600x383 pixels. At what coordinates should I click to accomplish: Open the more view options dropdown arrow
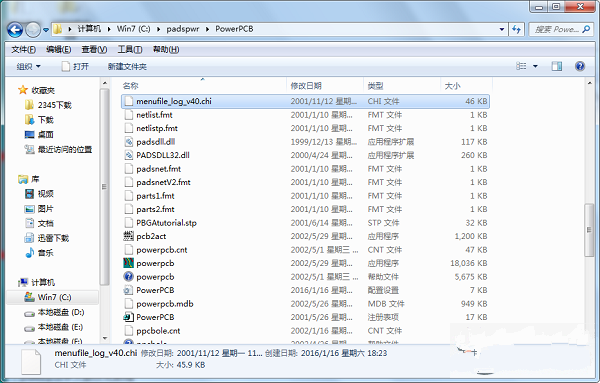click(x=535, y=67)
